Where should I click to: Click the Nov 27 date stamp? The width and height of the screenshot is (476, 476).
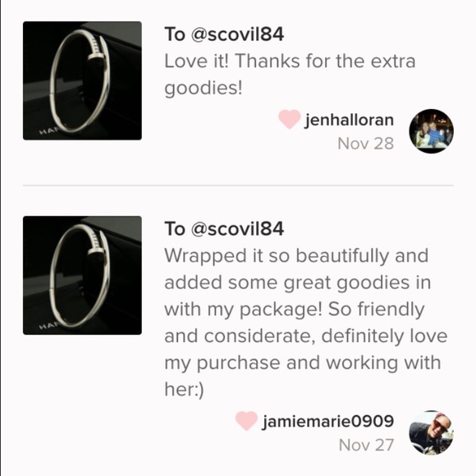tap(366, 445)
